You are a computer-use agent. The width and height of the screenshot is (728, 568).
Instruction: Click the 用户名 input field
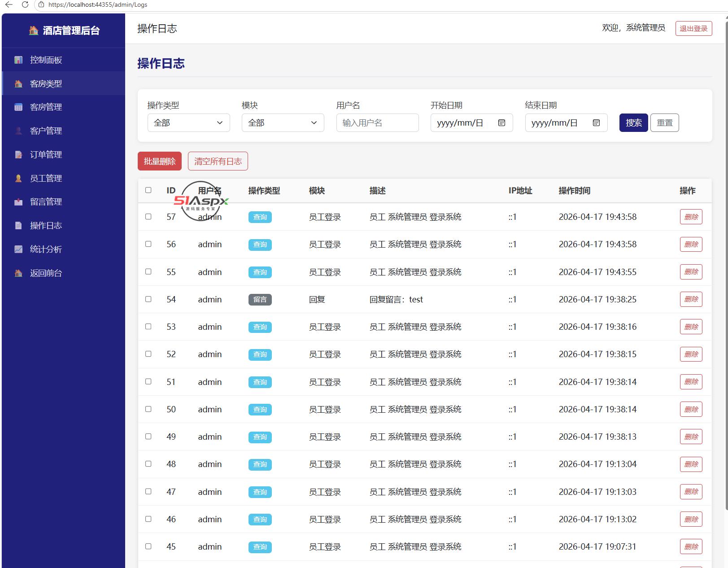(378, 123)
